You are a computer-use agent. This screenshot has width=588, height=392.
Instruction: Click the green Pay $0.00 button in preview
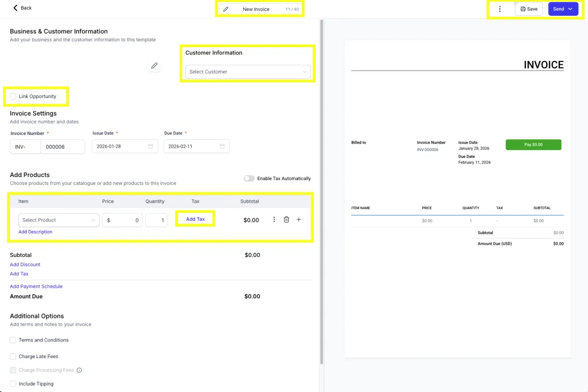click(x=534, y=145)
